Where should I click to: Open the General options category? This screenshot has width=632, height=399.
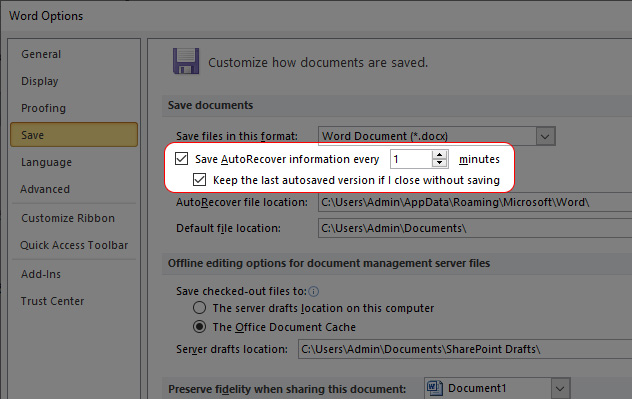click(x=41, y=54)
